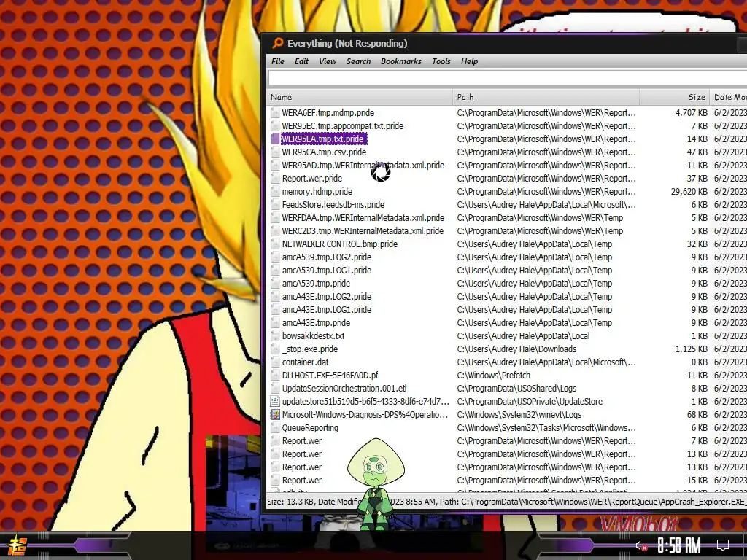Click file icon beside bowsakkdestx.txt

point(275,335)
